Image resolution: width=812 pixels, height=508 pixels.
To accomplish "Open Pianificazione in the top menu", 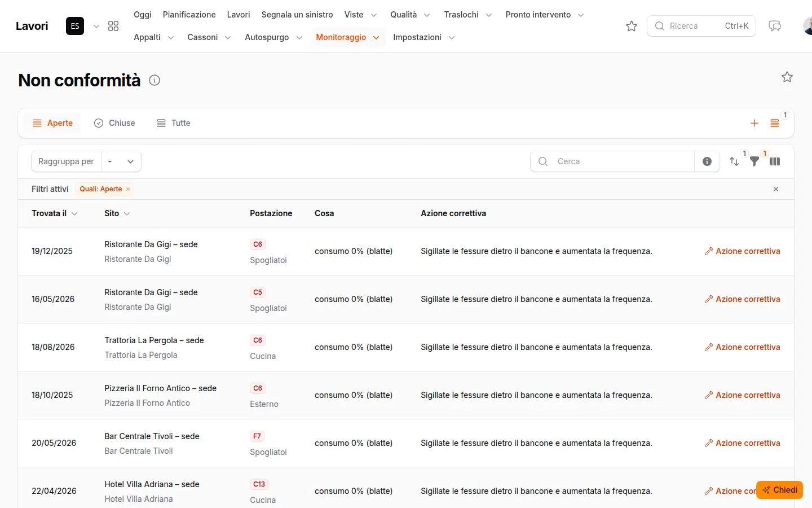I will pos(189,15).
